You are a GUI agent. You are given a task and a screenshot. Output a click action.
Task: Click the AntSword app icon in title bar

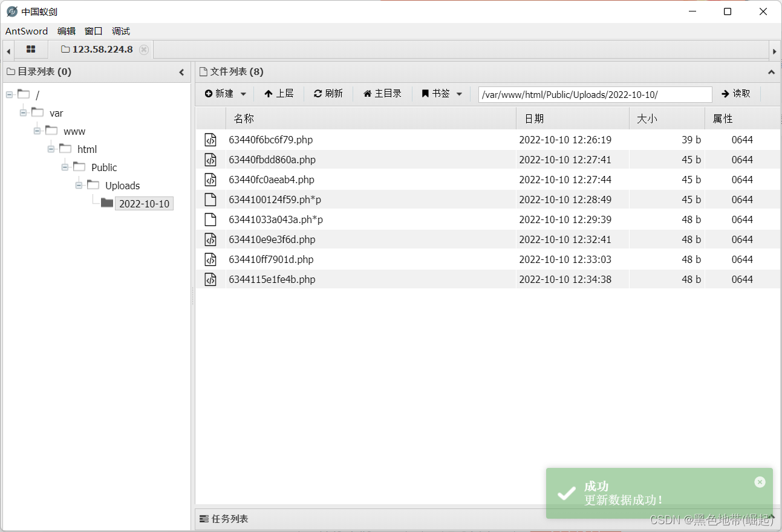click(x=12, y=11)
